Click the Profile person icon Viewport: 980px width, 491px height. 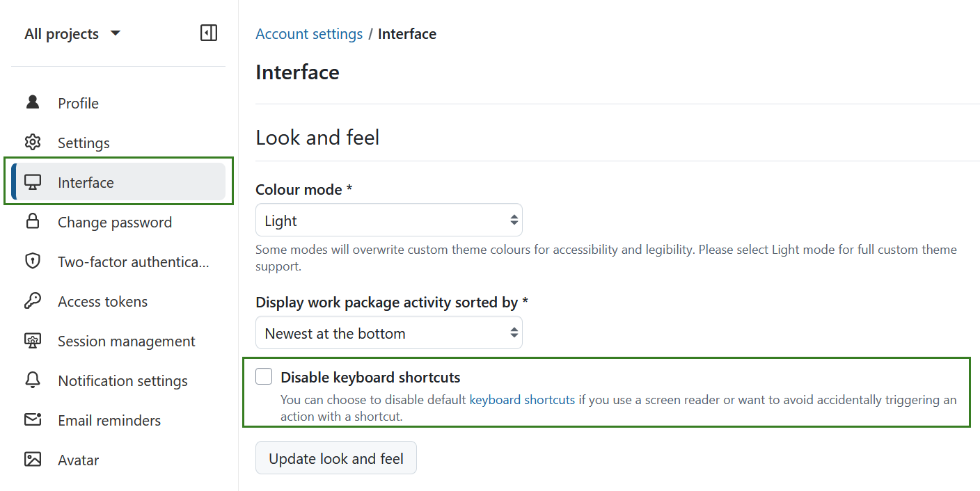(32, 102)
